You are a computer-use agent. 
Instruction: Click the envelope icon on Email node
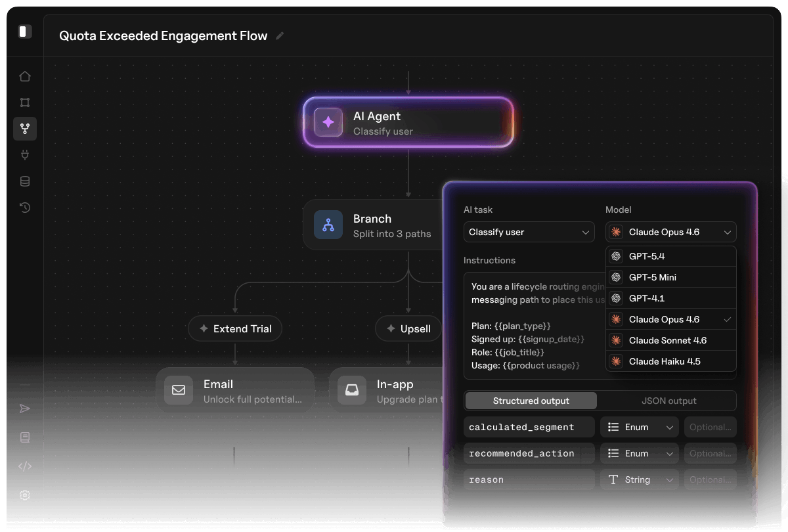[x=179, y=390]
